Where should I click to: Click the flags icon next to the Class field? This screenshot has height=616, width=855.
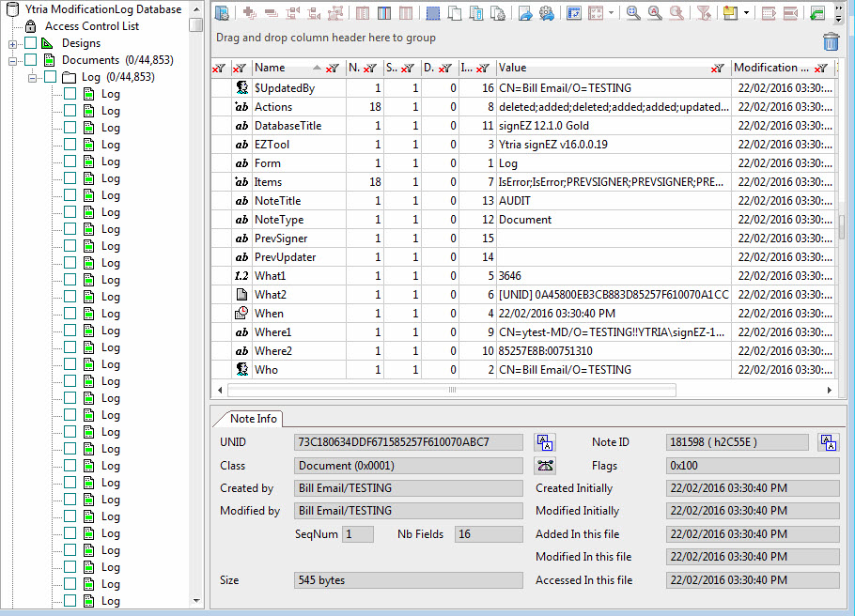(x=545, y=466)
